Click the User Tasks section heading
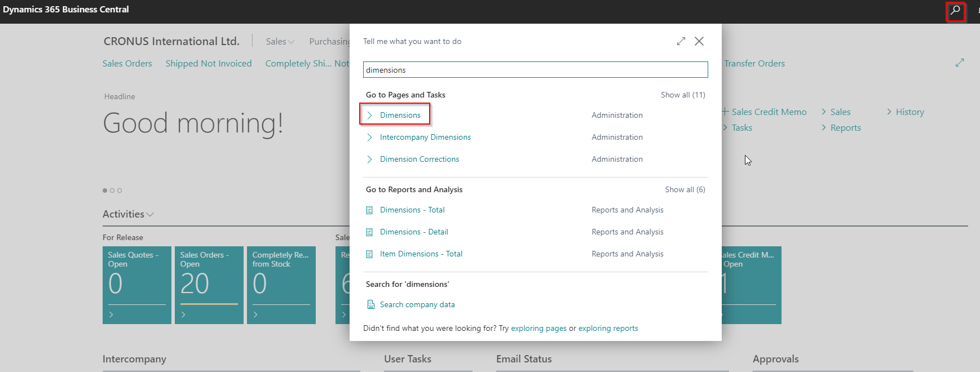Viewport: 980px width, 372px height. point(408,359)
